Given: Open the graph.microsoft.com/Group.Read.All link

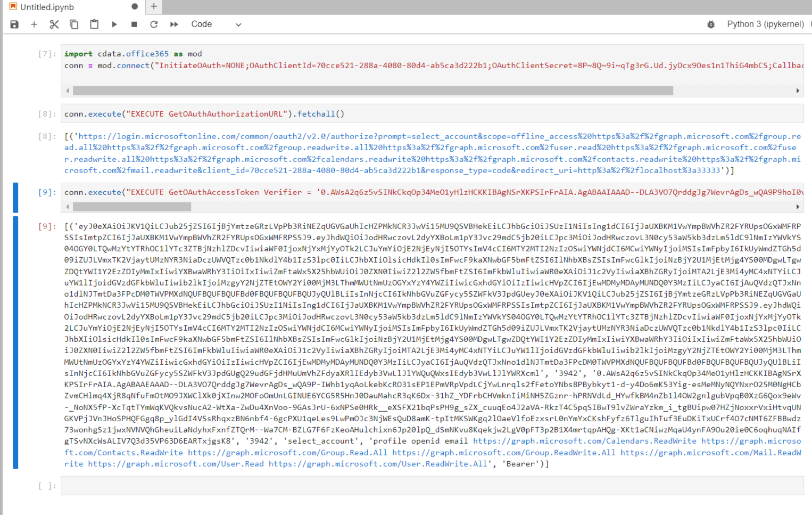Looking at the screenshot, I should 287,453.
